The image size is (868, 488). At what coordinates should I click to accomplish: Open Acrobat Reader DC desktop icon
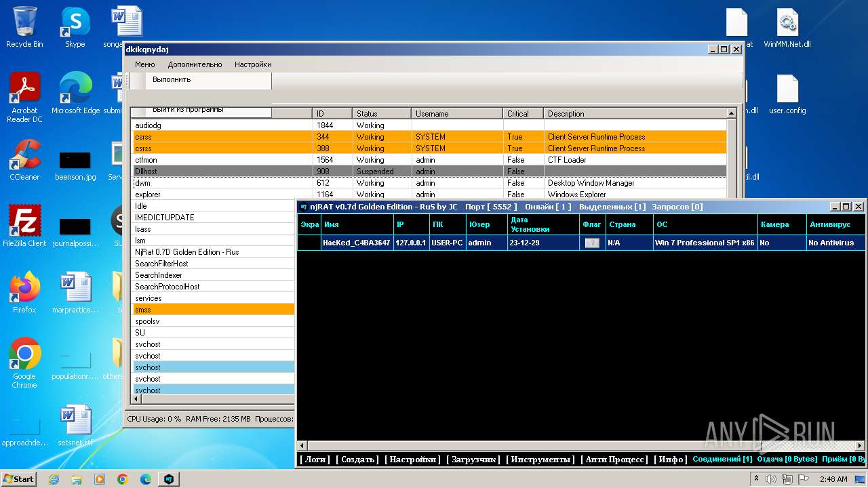coord(24,98)
